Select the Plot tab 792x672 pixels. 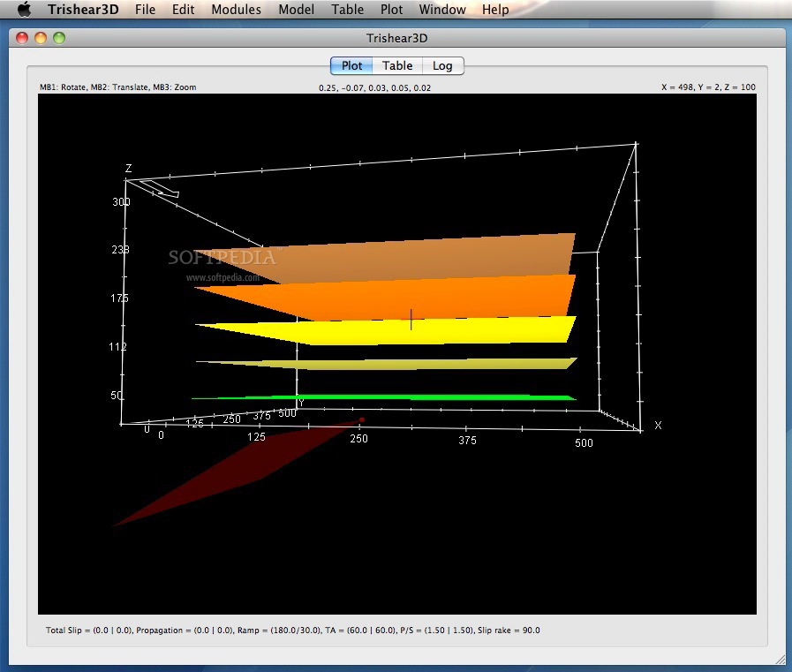pos(351,65)
